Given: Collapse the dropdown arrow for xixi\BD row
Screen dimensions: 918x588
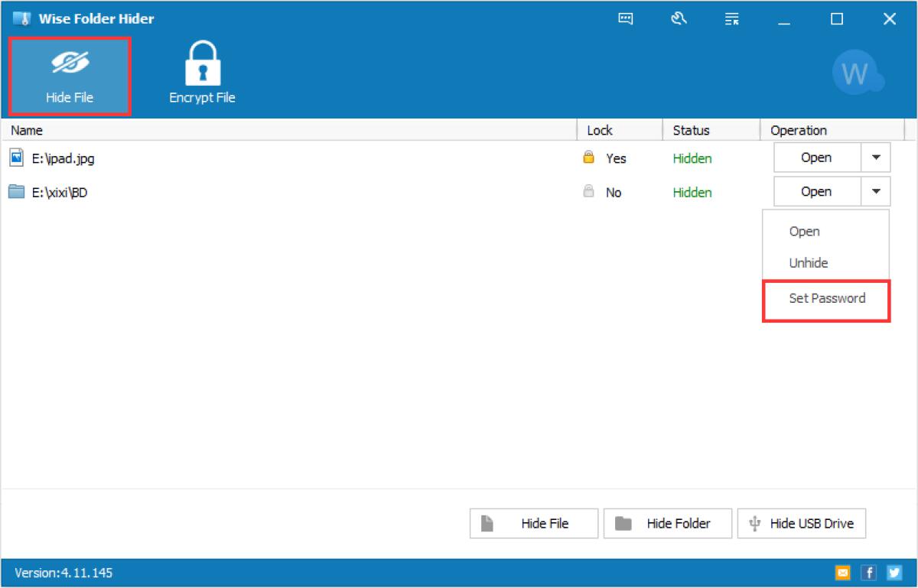Looking at the screenshot, I should 876,192.
